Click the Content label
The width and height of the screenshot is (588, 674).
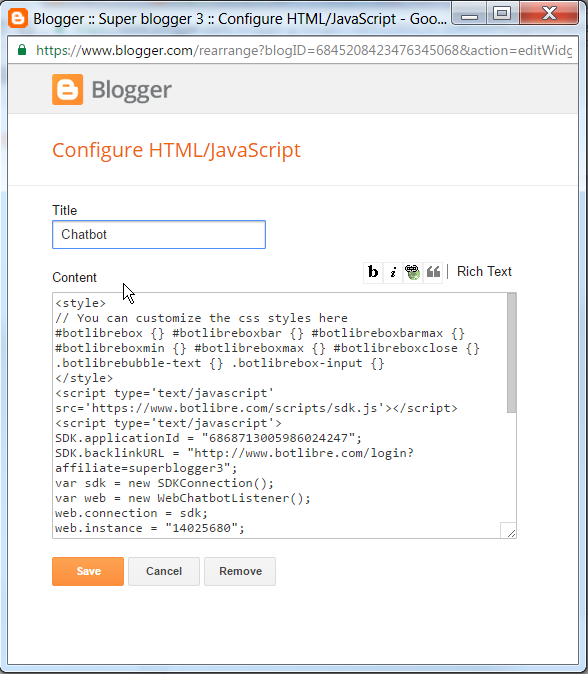coord(74,278)
